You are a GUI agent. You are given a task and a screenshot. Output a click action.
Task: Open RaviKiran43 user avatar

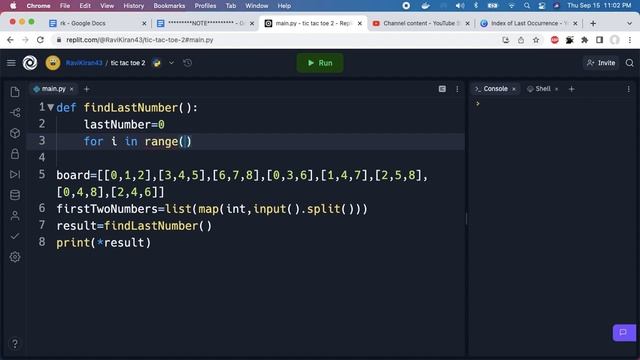pos(53,63)
